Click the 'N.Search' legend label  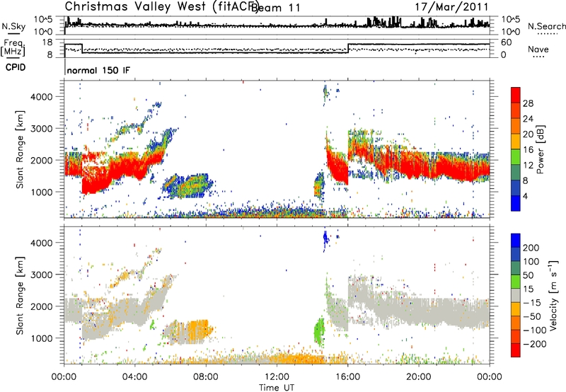(x=546, y=26)
